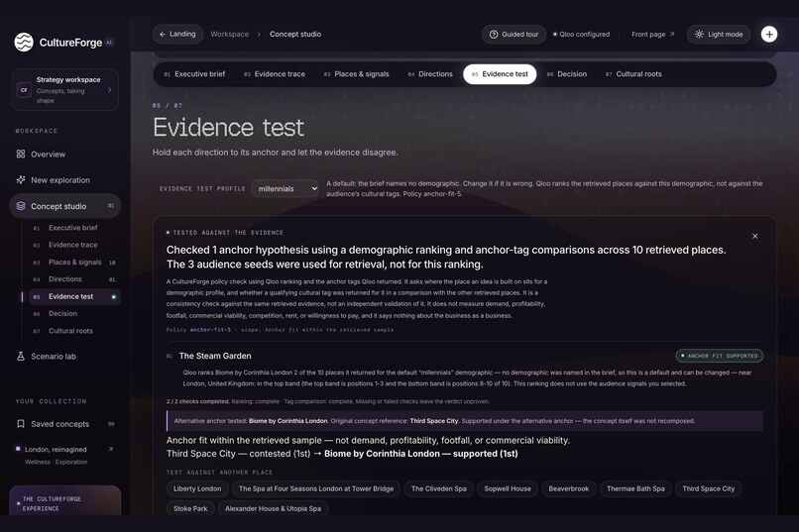Image resolution: width=799 pixels, height=532 pixels.
Task: Click the Evidence test page title
Action: pyautogui.click(x=228, y=127)
